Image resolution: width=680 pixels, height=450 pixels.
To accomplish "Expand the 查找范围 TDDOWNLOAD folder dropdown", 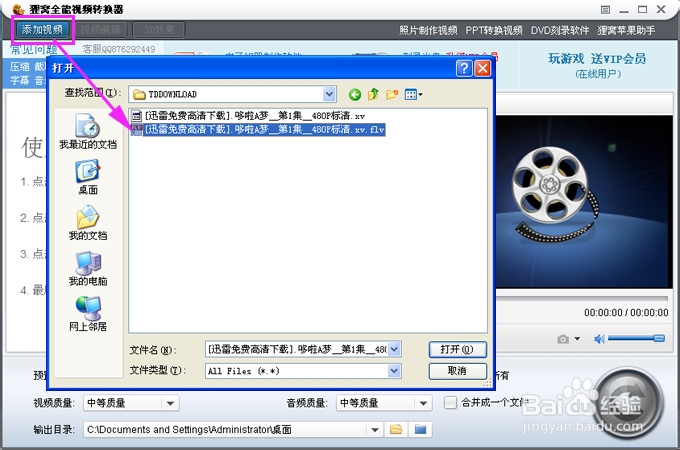I will pos(329,94).
